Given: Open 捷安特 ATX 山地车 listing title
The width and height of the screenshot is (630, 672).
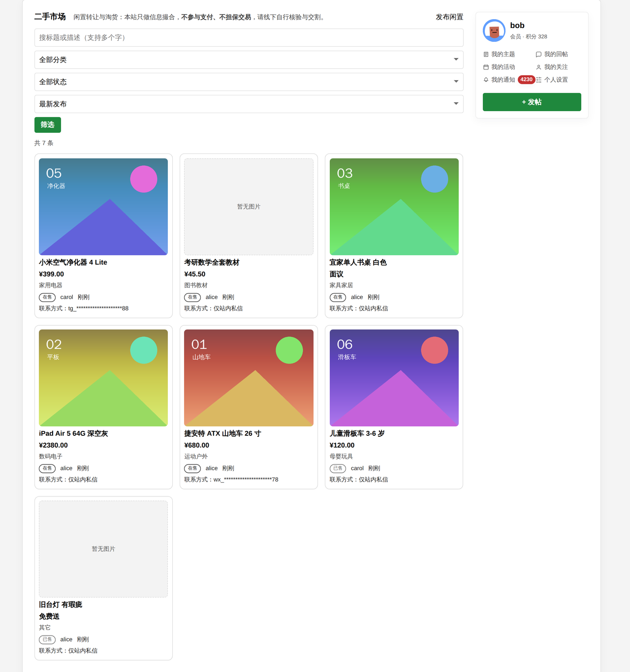Looking at the screenshot, I should pos(222,433).
